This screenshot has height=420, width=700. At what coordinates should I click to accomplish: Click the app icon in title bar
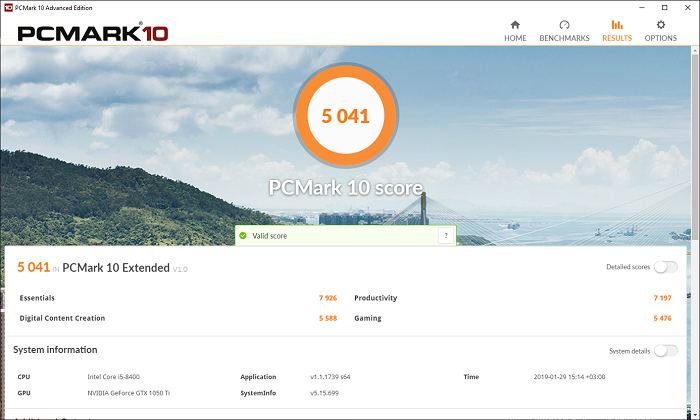coord(8,8)
